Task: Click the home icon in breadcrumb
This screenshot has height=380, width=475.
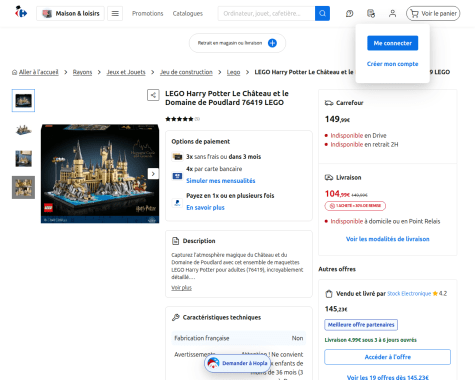Action: pyautogui.click(x=14, y=72)
